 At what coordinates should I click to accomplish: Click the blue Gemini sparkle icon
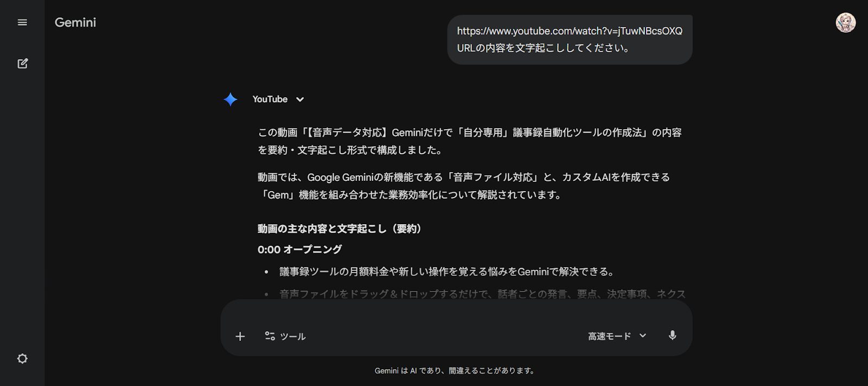pos(231,99)
